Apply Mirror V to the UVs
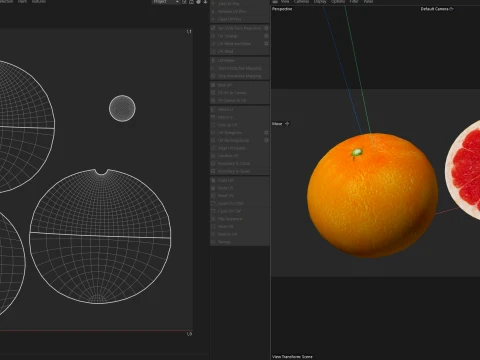Screen dimensions: 480x360 point(239,117)
